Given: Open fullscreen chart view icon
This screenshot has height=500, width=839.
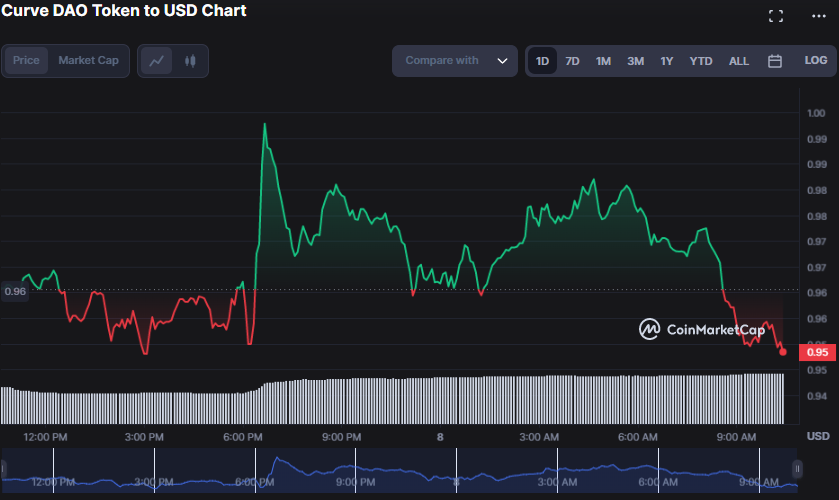Looking at the screenshot, I should pos(776,16).
